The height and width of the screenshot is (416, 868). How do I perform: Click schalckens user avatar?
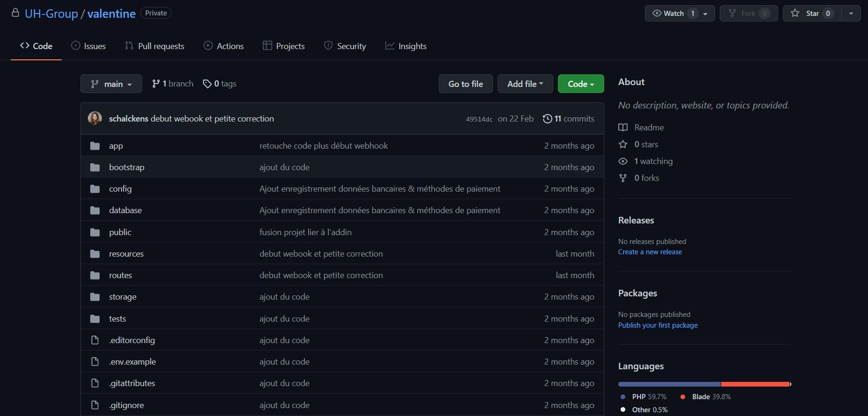(95, 118)
